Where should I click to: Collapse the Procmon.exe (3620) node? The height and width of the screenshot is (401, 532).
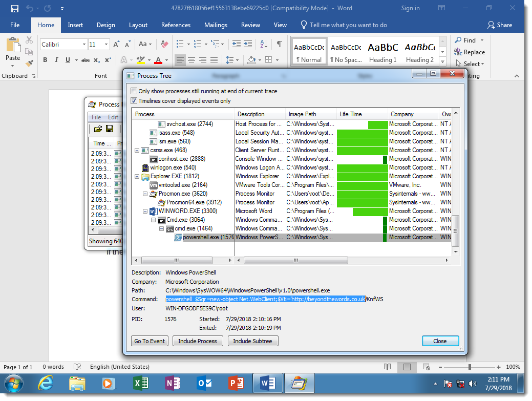[145, 194]
